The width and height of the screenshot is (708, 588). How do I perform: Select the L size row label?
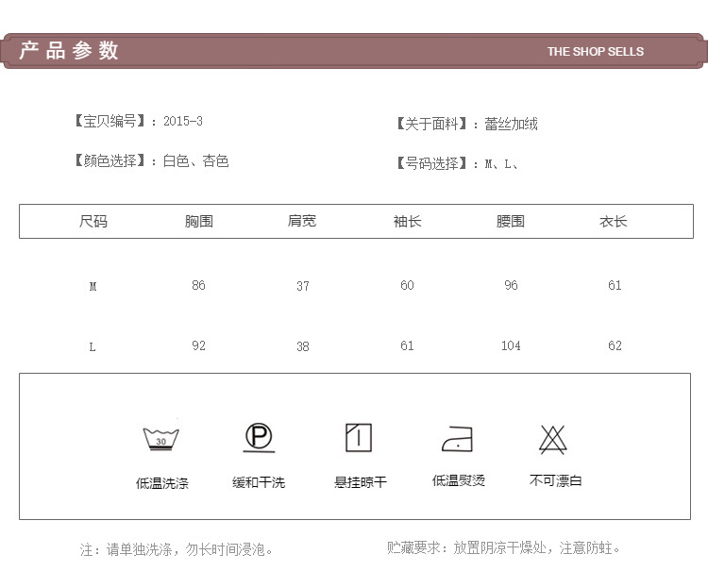tap(93, 346)
